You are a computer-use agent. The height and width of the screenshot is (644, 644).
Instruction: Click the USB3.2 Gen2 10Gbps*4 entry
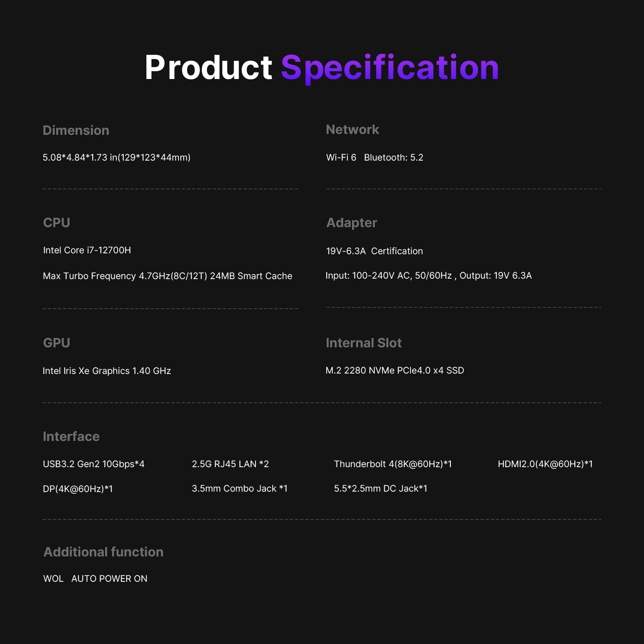pyautogui.click(x=94, y=464)
